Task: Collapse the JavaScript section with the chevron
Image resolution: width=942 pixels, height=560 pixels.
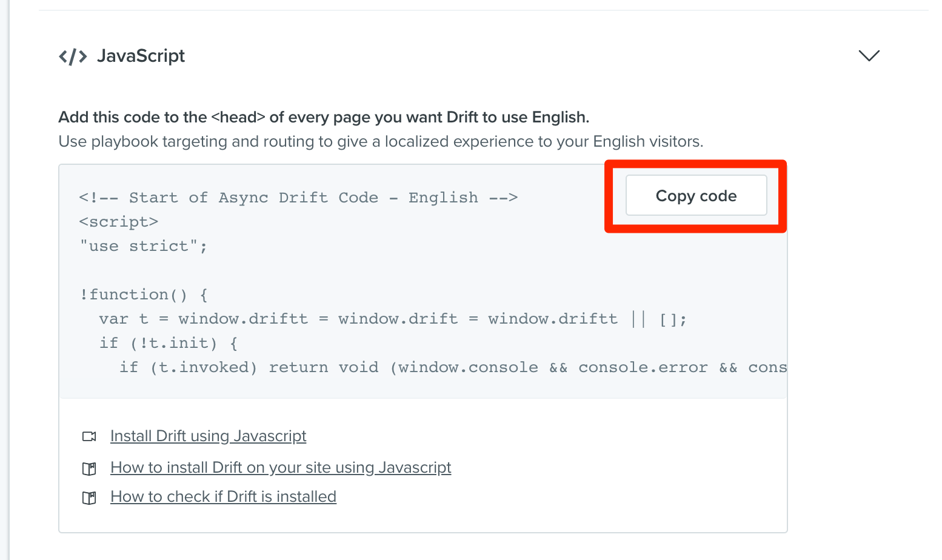Action: [869, 56]
